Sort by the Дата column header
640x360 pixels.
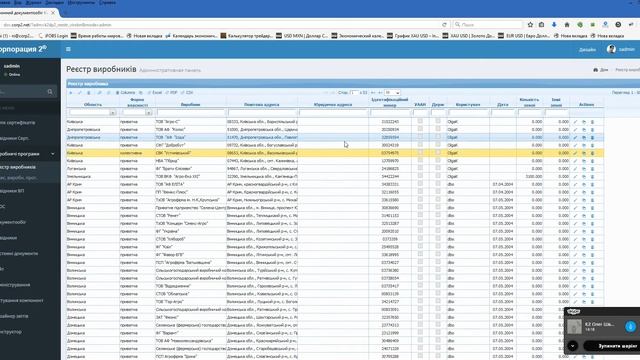(502, 104)
